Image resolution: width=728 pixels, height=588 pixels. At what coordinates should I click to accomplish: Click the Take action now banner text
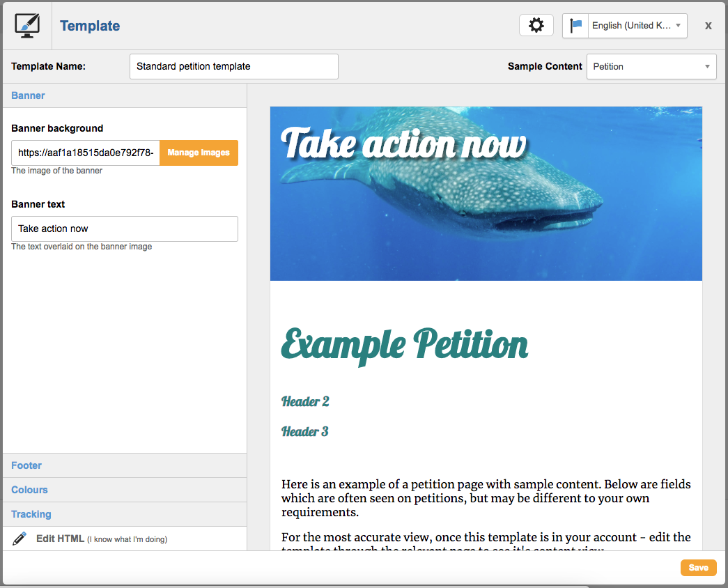(x=403, y=144)
